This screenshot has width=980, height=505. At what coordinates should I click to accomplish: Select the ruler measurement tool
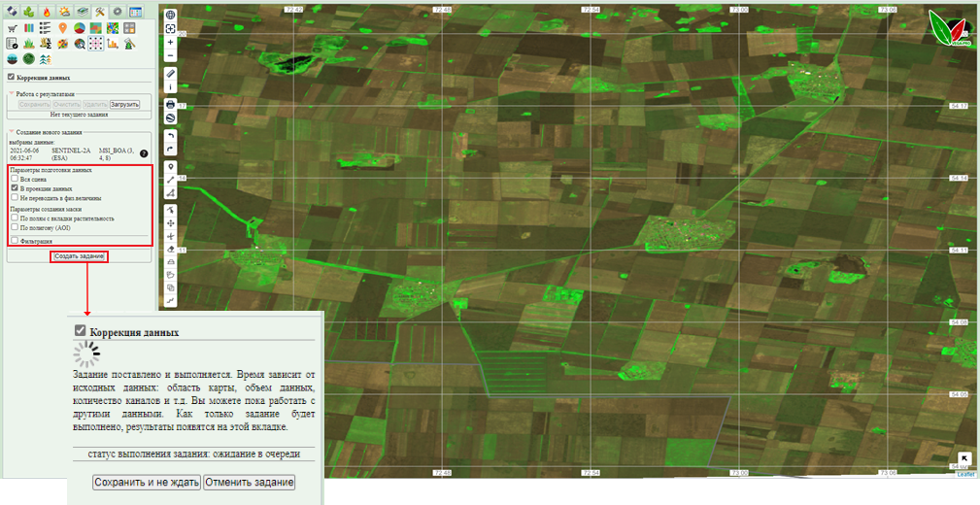click(x=170, y=73)
